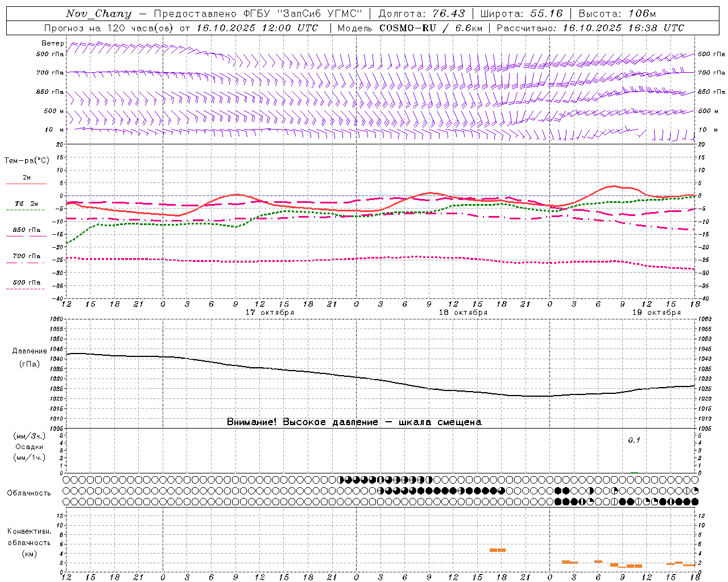Click the "700 гПа" entry in the temperature legend
Screen dimensions: 728x582
tap(27, 256)
